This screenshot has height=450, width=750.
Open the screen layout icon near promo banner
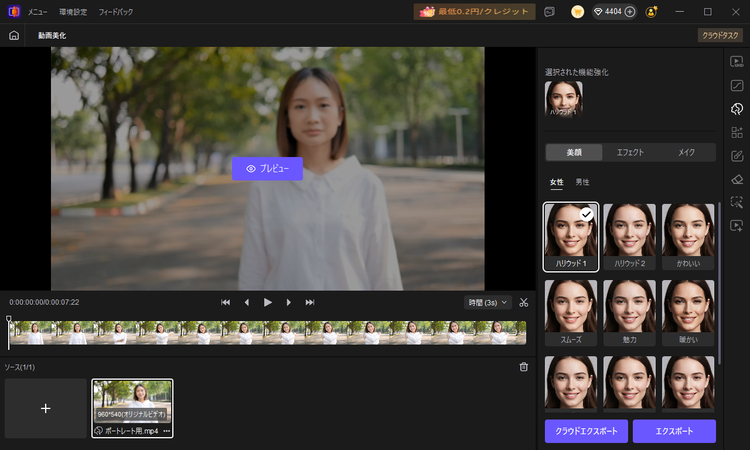[549, 11]
